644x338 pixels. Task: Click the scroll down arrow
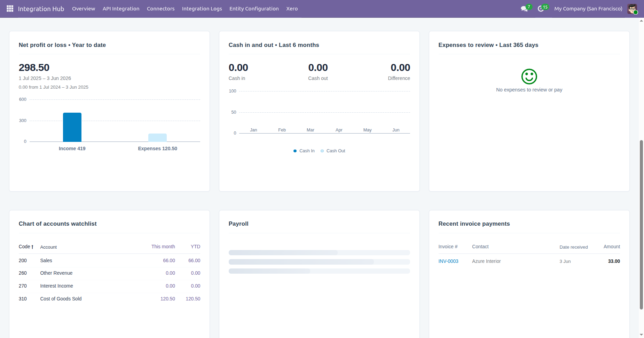641,335
